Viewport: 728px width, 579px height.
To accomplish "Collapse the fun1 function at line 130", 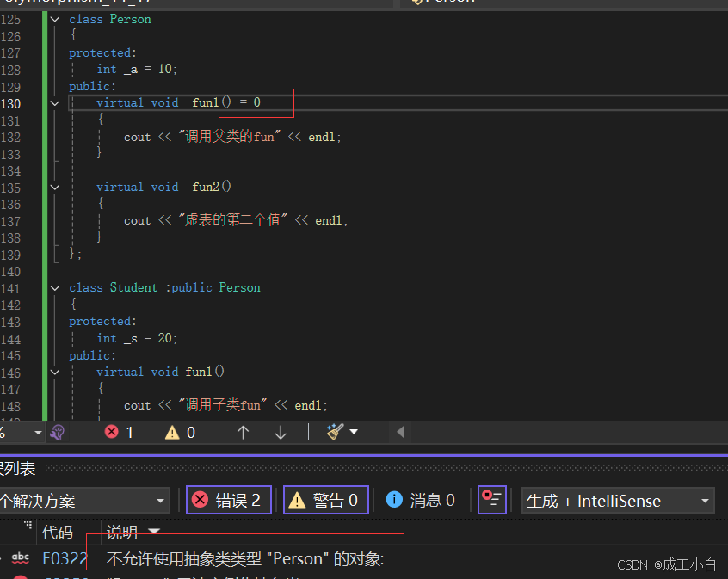I will coord(55,103).
